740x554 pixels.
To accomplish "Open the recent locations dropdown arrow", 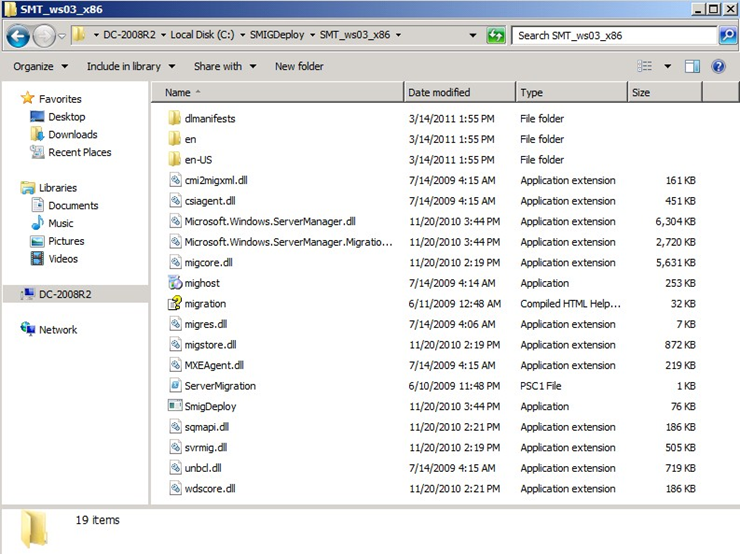I will 62,36.
